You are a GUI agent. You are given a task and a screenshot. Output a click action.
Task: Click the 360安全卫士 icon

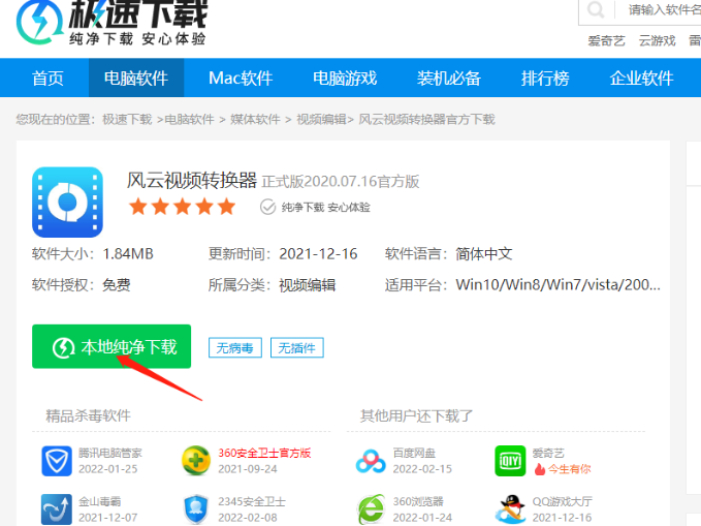pos(196,461)
